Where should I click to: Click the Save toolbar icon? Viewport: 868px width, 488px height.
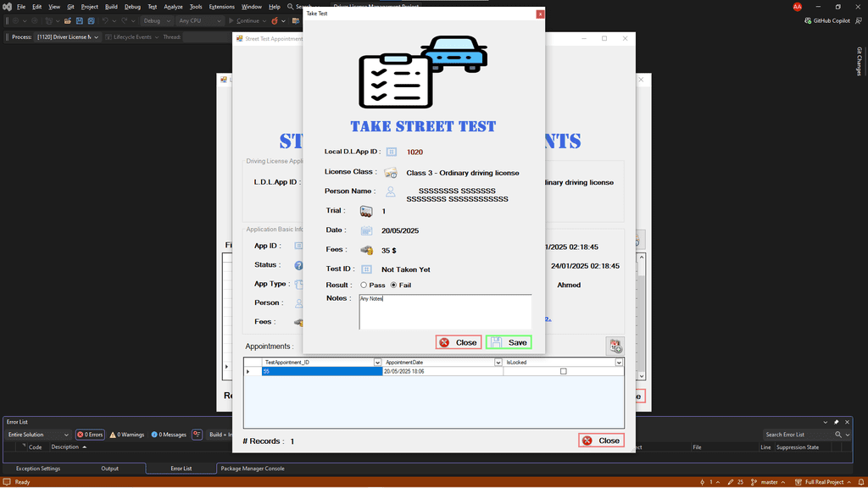[79, 21]
